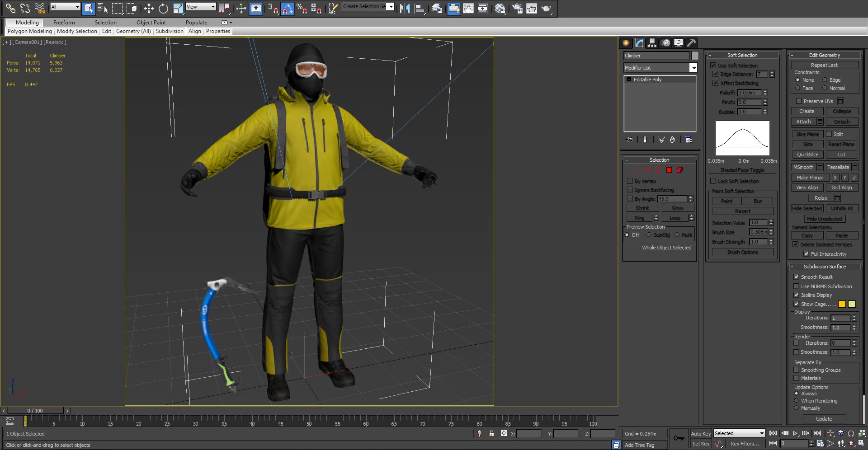Enable Ignore Backfacing checkbox
This screenshot has height=450, width=868.
[630, 190]
